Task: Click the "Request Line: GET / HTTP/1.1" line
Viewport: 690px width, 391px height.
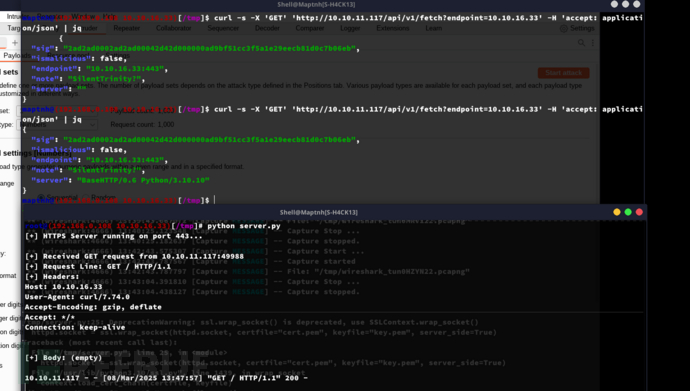Action: click(98, 267)
